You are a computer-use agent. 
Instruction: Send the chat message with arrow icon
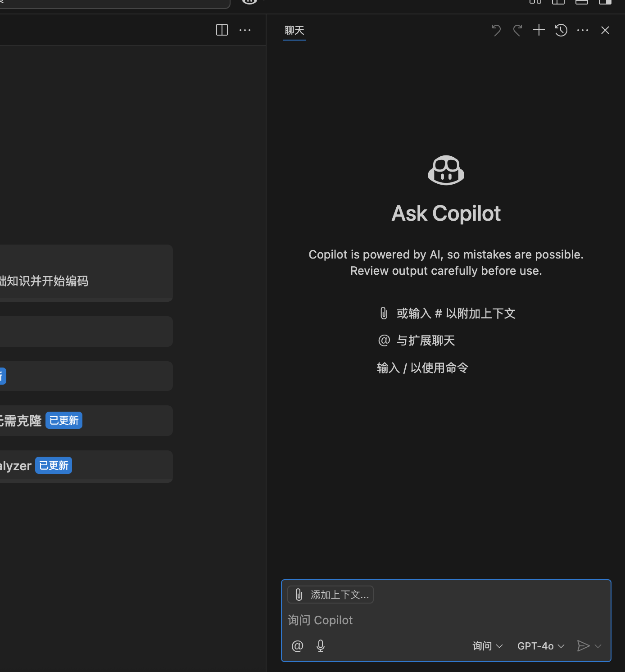click(x=583, y=646)
